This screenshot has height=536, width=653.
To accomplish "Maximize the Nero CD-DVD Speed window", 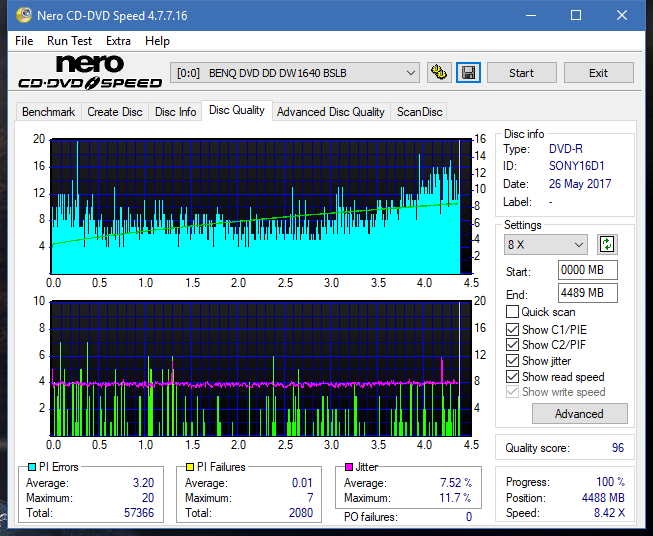I will (x=576, y=15).
